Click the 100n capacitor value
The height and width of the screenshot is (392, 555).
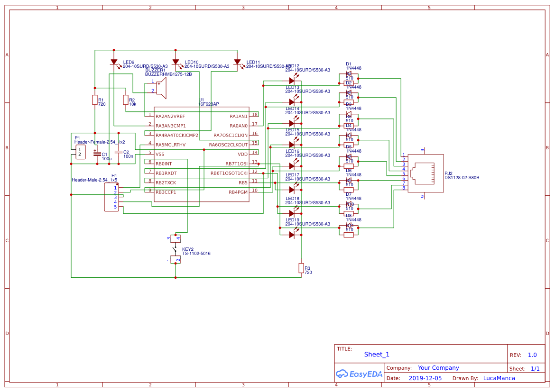tap(128, 156)
